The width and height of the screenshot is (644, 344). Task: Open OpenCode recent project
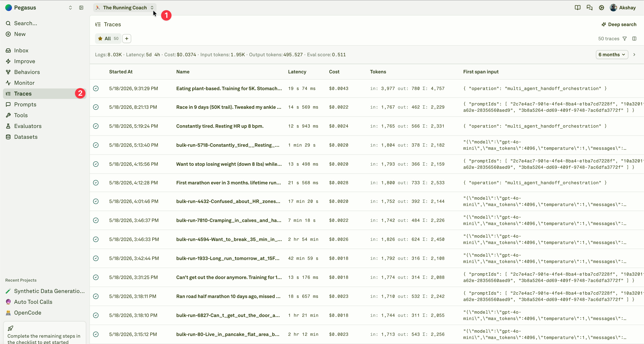point(45,313)
